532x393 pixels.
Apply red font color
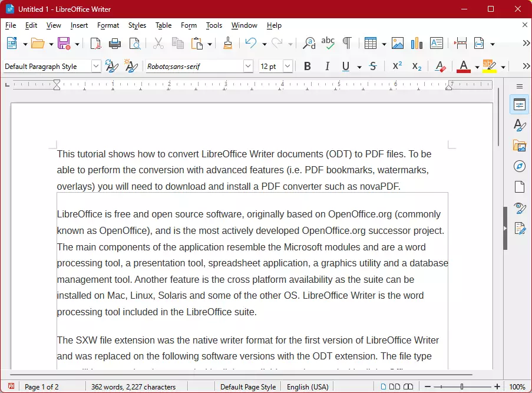pos(464,66)
